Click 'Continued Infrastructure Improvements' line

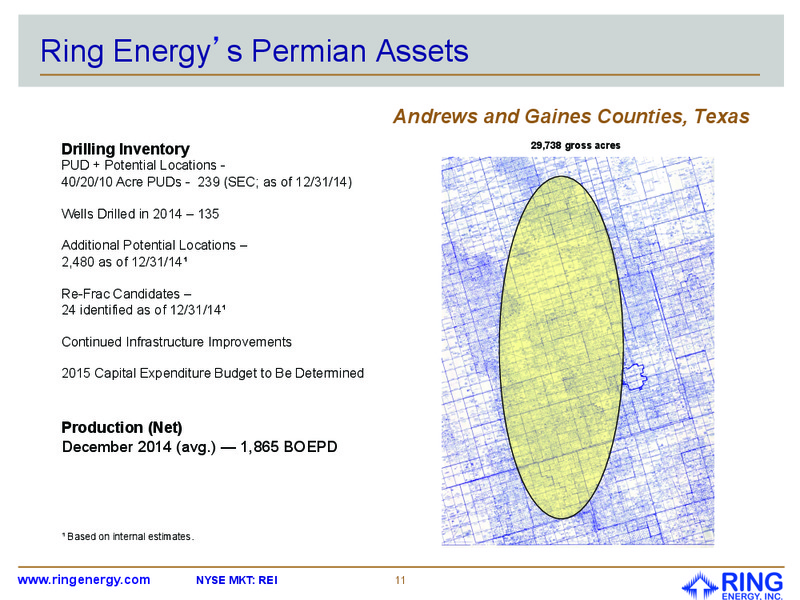177,342
